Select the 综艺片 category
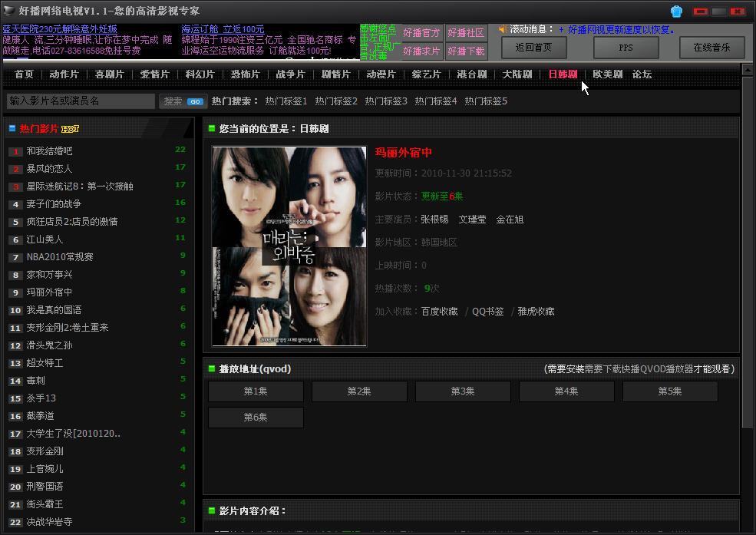The height and width of the screenshot is (535, 756). 426,74
